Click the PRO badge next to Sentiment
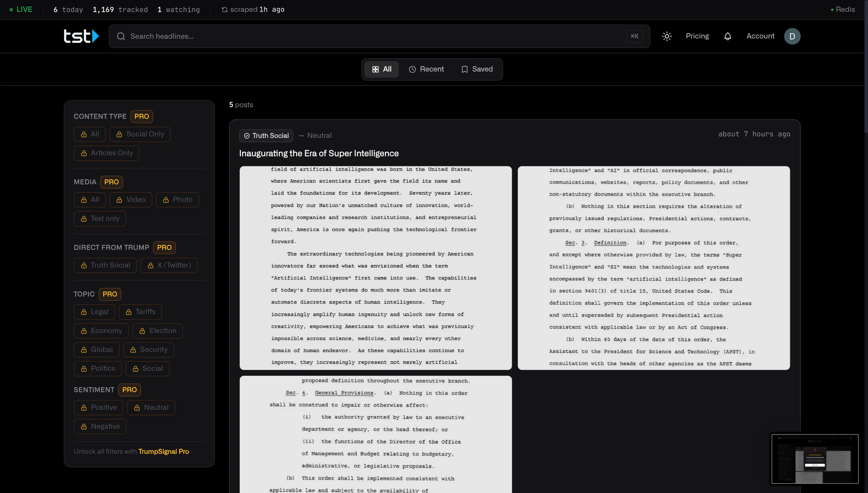The width and height of the screenshot is (868, 493). (129, 390)
